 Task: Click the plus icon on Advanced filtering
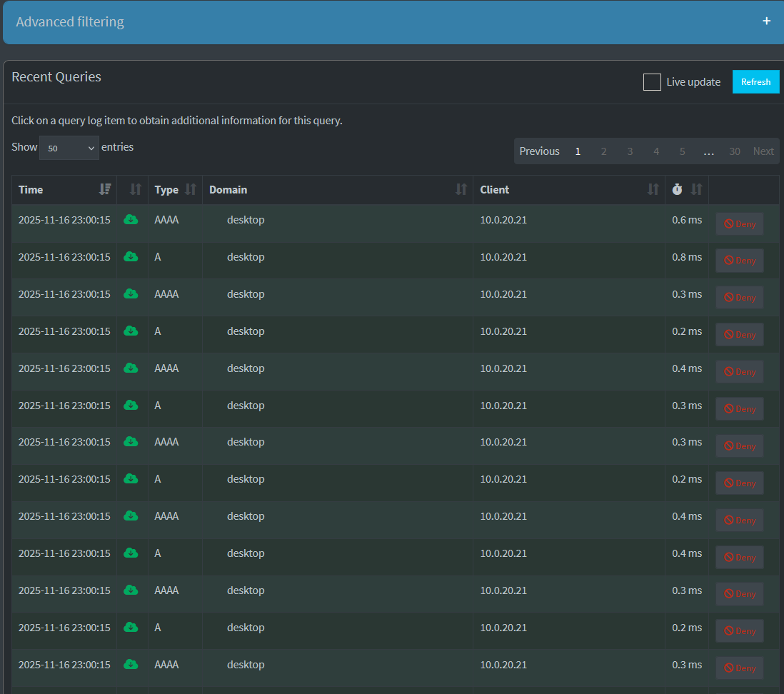point(766,21)
